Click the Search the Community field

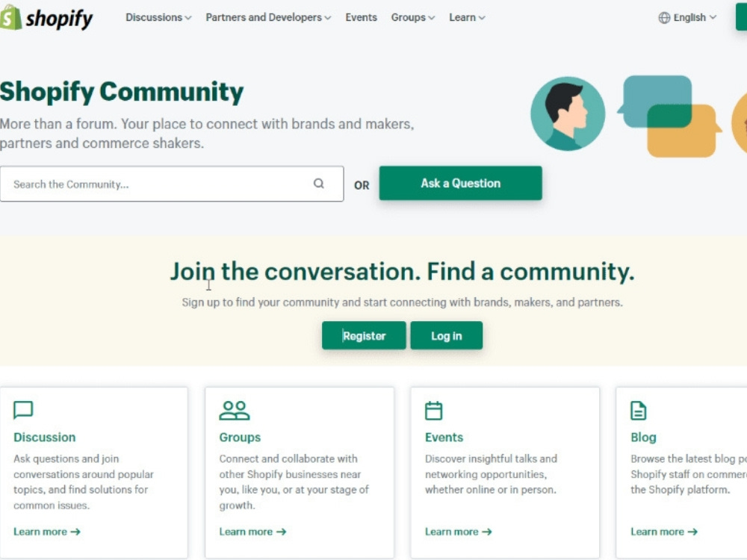pyautogui.click(x=172, y=184)
